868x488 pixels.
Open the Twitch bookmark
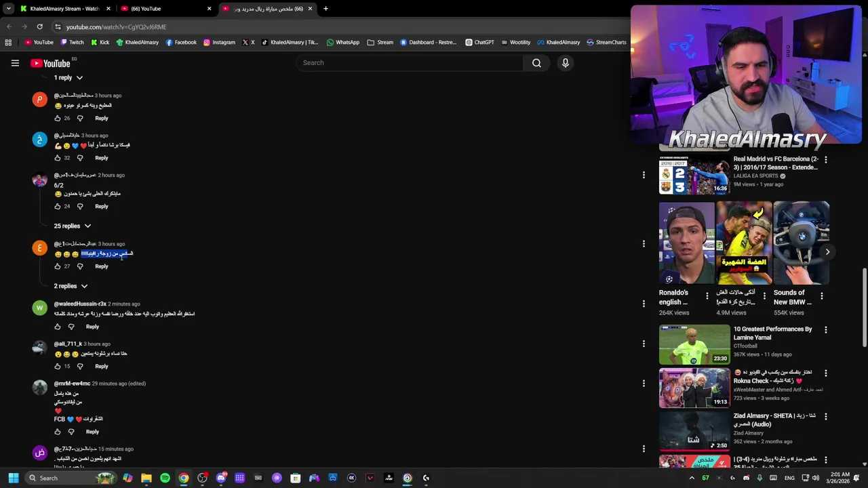click(72, 42)
